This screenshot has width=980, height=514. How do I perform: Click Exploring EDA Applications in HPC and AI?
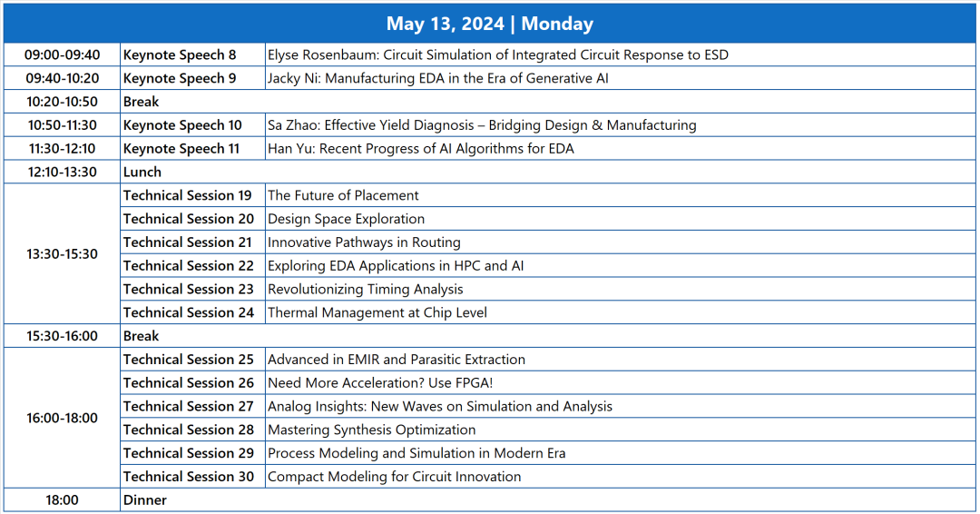396,266
